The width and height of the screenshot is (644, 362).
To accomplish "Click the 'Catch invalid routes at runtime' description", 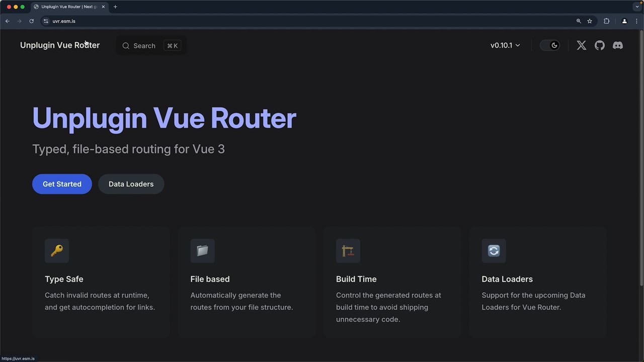I will pos(100,301).
